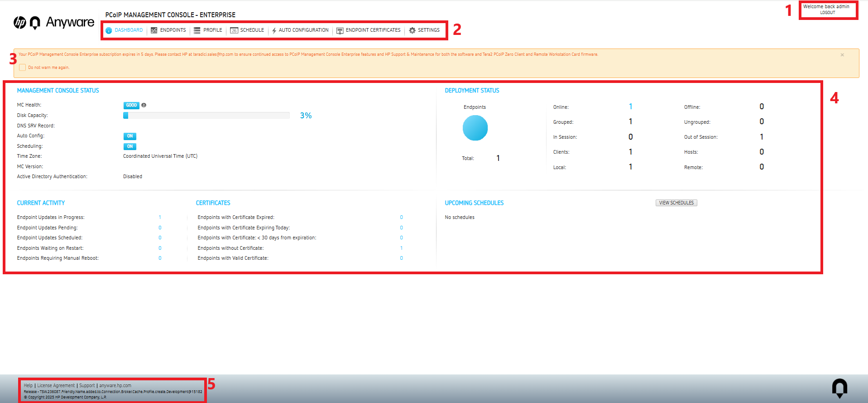Screen dimensions: 868x403
Task: Click the GOOD health status badge
Action: [x=131, y=105]
